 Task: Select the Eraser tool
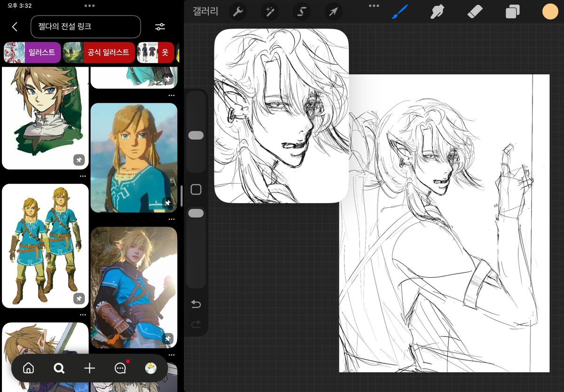click(476, 12)
